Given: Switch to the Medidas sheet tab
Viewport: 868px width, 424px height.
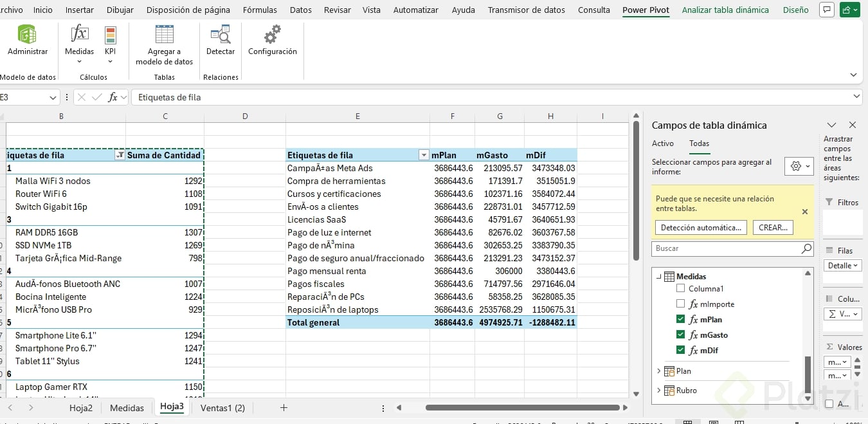Looking at the screenshot, I should [x=127, y=408].
